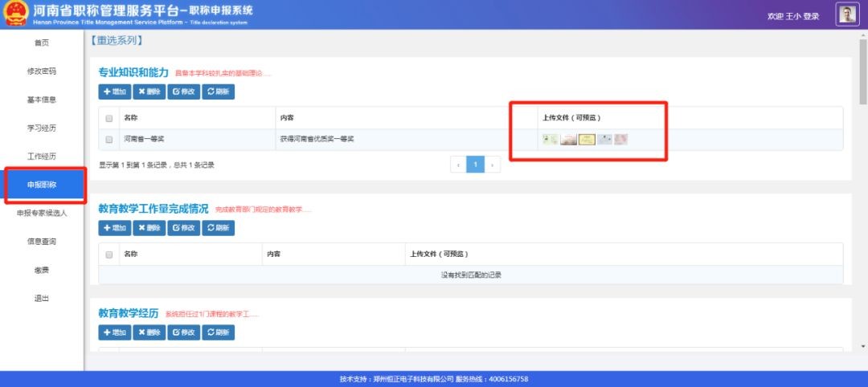This screenshot has width=868, height=387.
Task: Click the national emblem logo
Action: pyautogui.click(x=15, y=14)
